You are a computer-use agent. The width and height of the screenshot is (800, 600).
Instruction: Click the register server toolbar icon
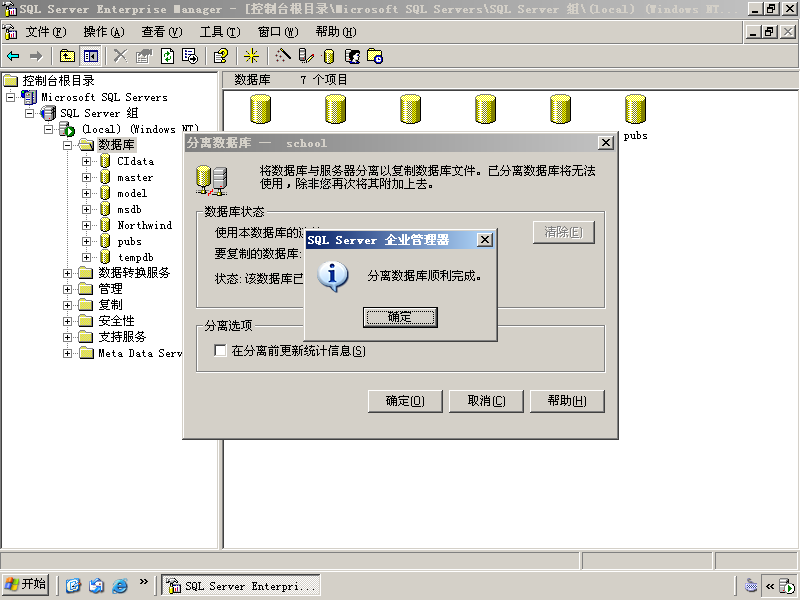click(306, 56)
